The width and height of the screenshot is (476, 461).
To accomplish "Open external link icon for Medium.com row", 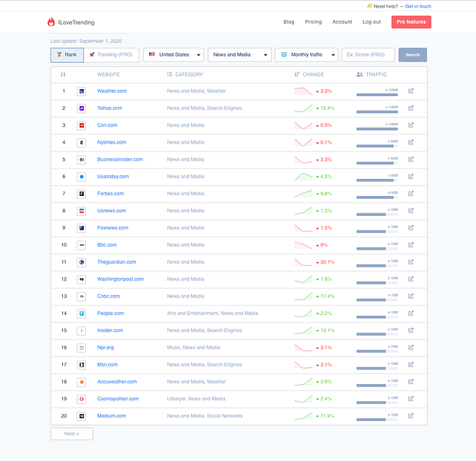I will tap(411, 416).
